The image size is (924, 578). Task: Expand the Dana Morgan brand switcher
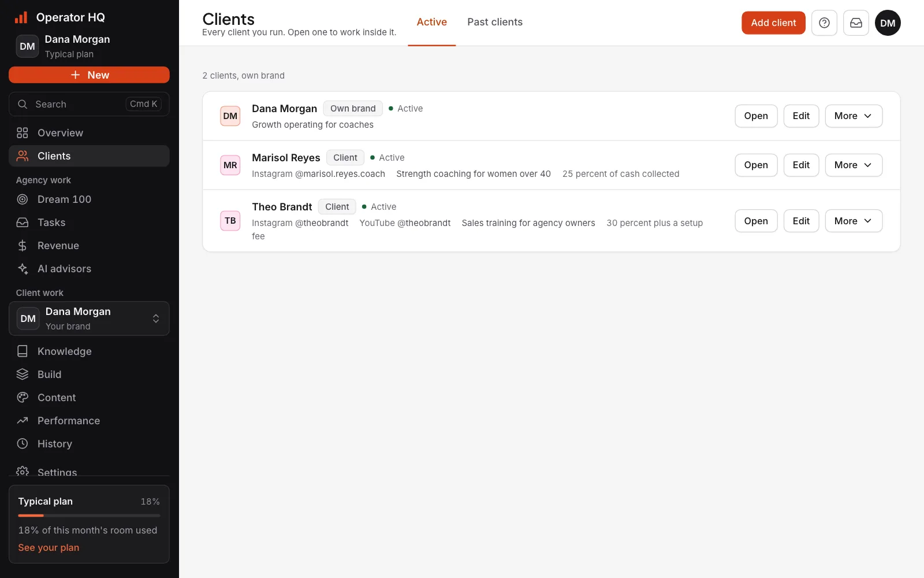[x=89, y=318]
